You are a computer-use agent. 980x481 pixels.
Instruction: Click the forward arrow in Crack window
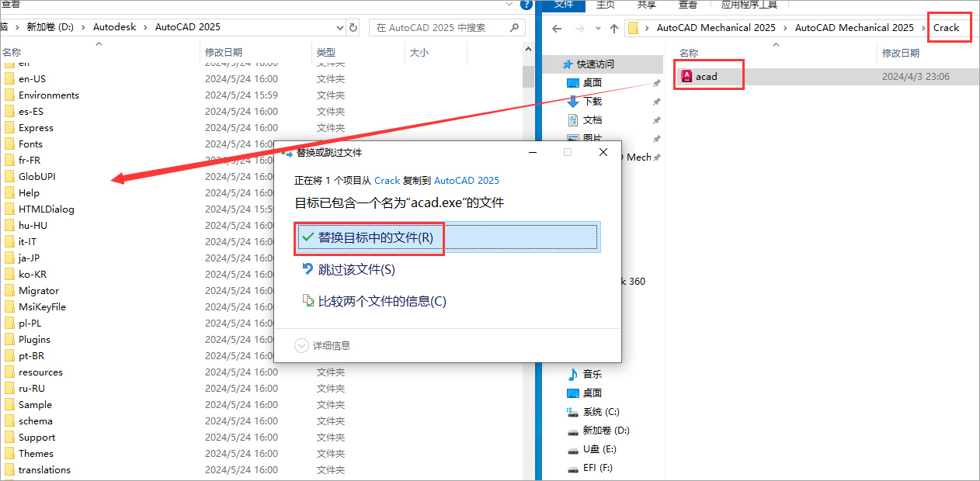pos(581,28)
